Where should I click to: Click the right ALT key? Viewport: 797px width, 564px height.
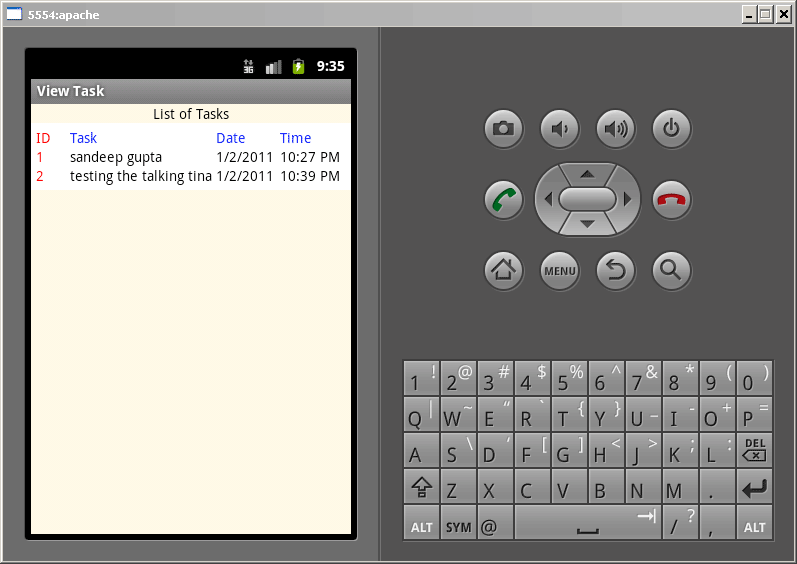(x=755, y=522)
